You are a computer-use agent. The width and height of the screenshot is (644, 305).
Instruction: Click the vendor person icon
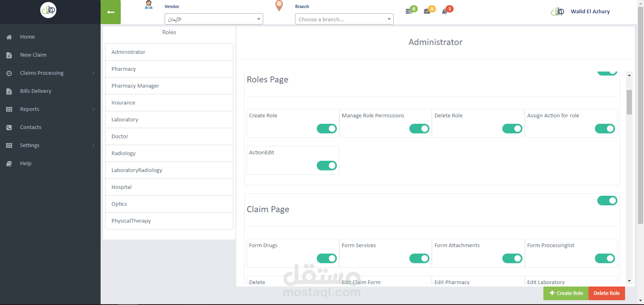[149, 5]
